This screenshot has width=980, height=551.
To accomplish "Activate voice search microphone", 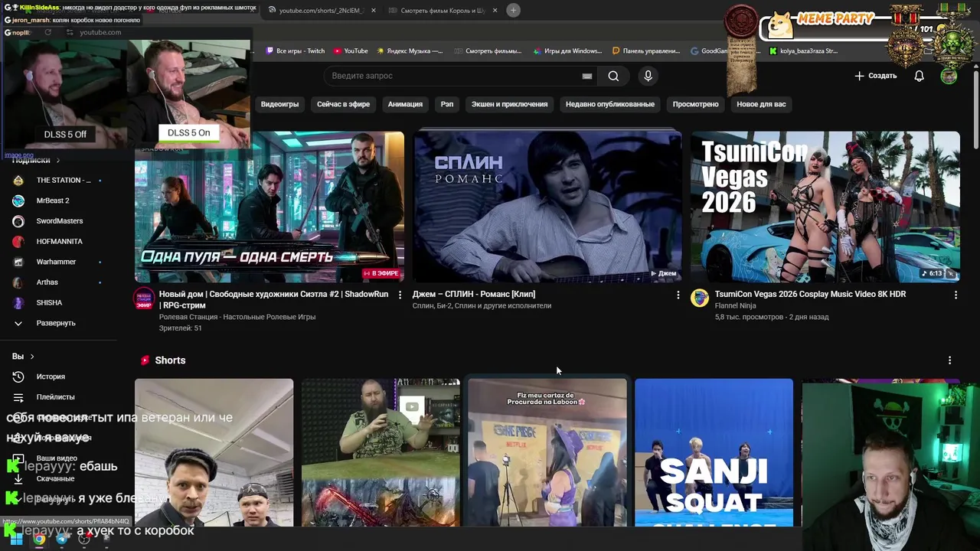I will [648, 76].
